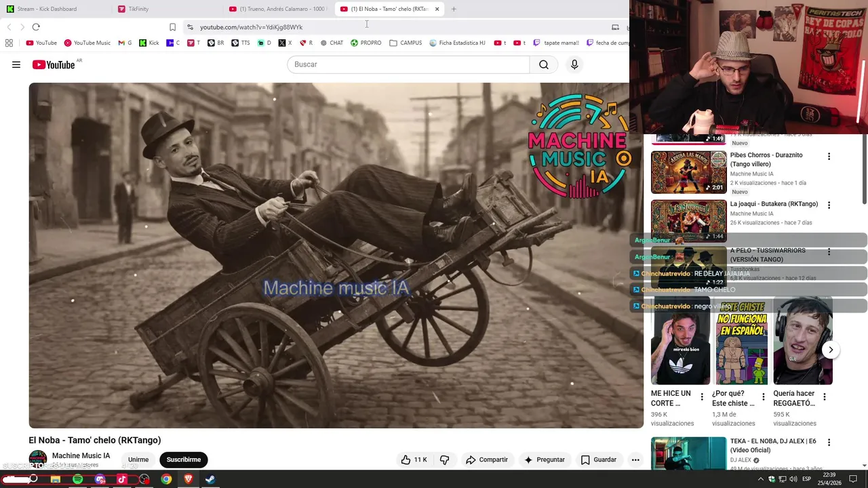Open the Machine Music IA channel name
The image size is (868, 488).
[81, 455]
